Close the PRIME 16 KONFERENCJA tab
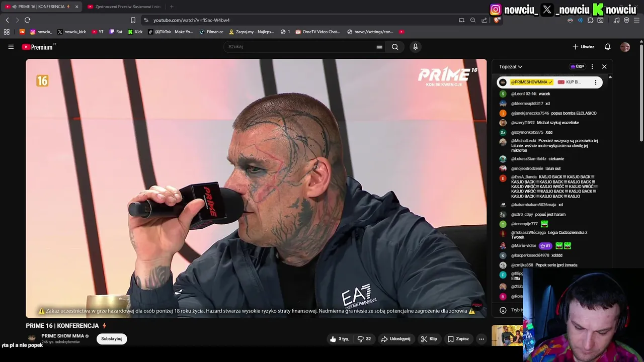 [76, 7]
